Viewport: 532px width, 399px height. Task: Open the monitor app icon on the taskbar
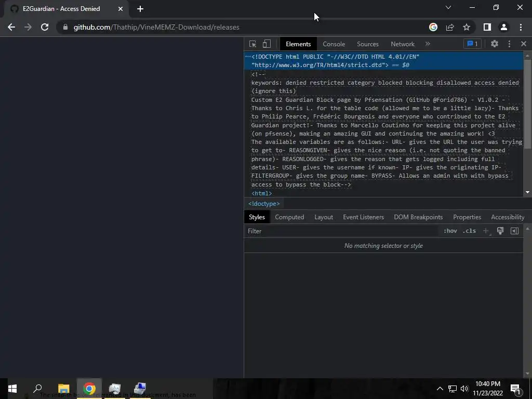click(x=115, y=389)
